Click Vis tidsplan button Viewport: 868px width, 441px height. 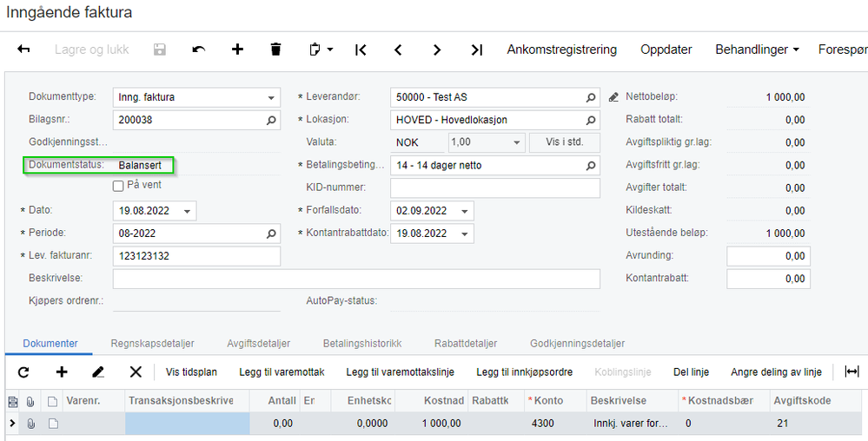coord(191,372)
